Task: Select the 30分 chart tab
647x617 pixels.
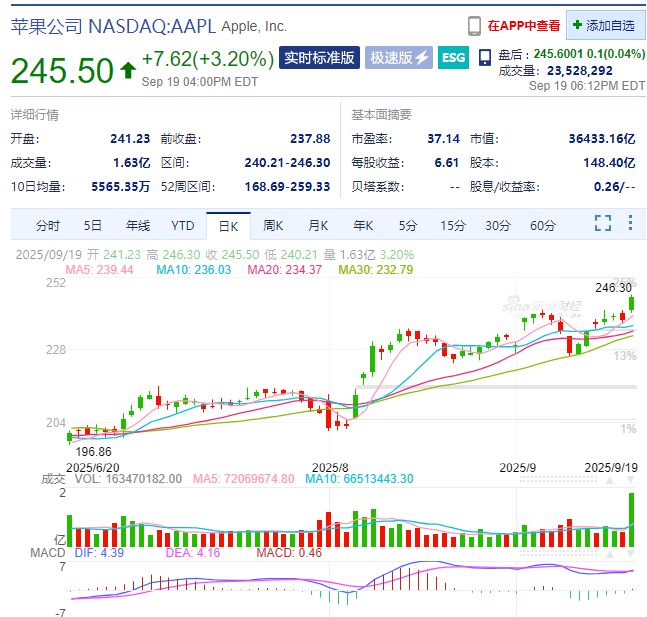Action: (498, 226)
